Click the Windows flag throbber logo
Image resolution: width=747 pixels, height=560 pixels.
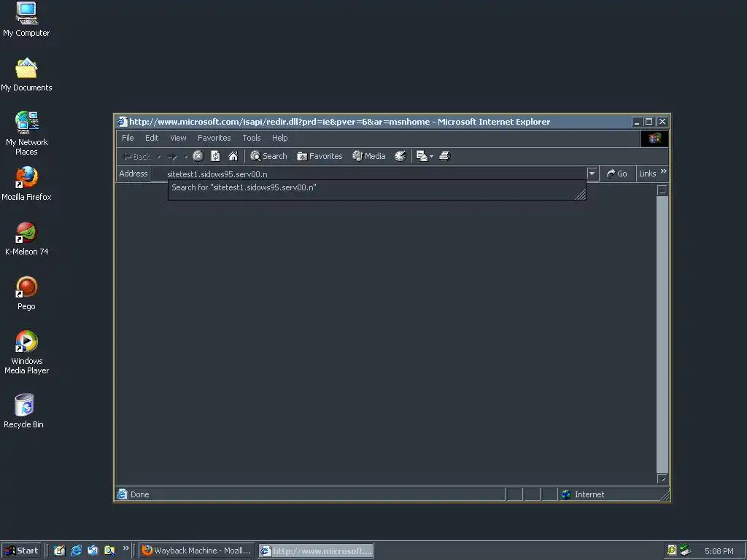(654, 138)
